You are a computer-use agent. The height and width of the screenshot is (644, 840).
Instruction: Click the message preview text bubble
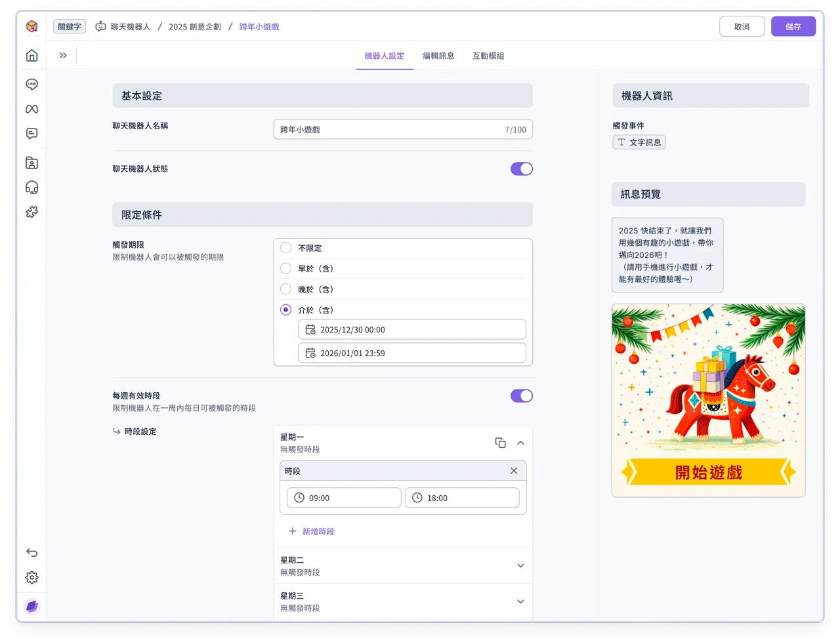tap(667, 255)
